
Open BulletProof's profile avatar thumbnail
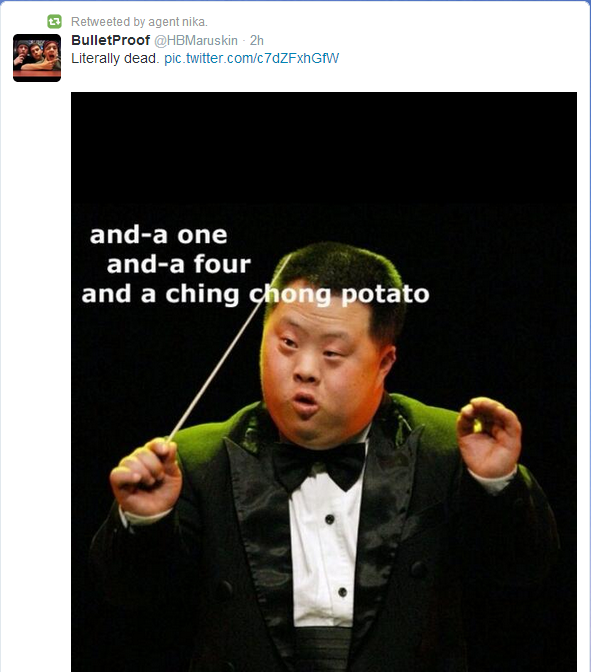37,58
